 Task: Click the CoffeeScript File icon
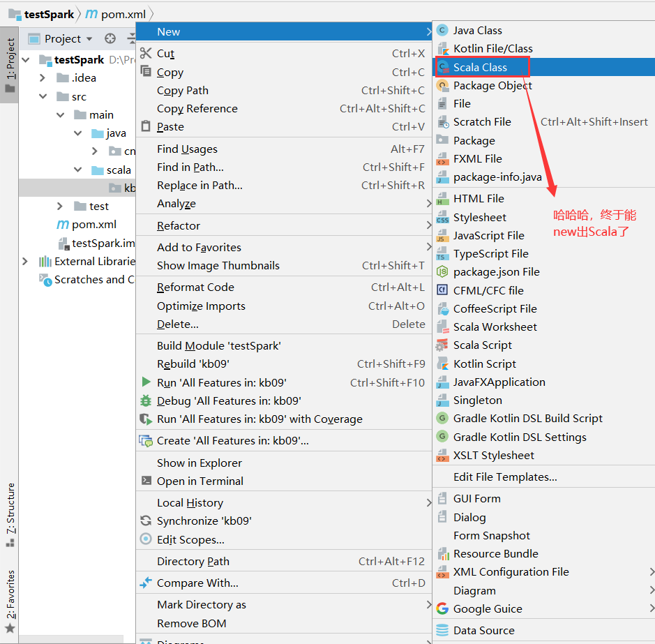point(442,309)
